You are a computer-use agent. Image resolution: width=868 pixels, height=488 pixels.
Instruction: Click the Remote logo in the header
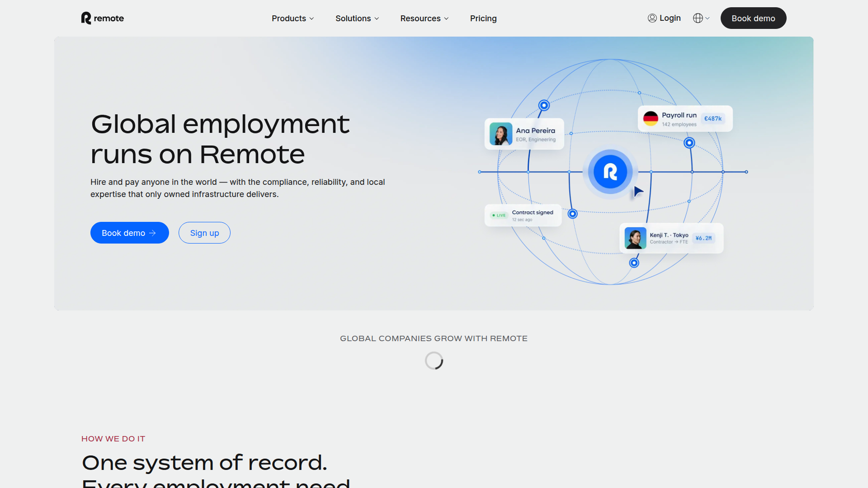click(103, 18)
